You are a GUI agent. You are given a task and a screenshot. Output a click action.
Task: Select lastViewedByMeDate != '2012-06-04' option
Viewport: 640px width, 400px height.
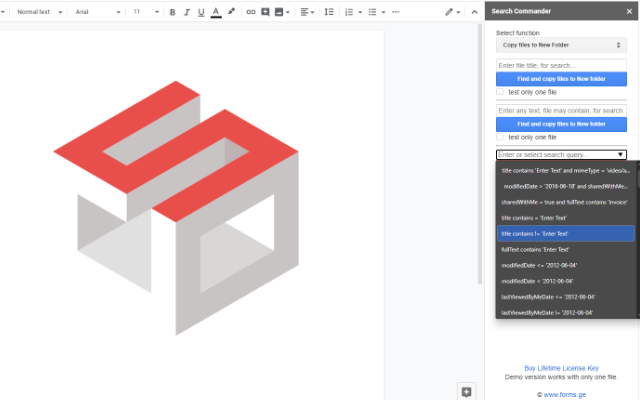(x=566, y=313)
